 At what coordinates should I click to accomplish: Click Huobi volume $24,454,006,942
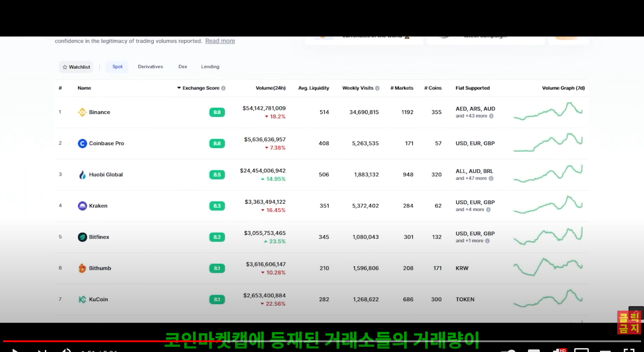coord(263,171)
